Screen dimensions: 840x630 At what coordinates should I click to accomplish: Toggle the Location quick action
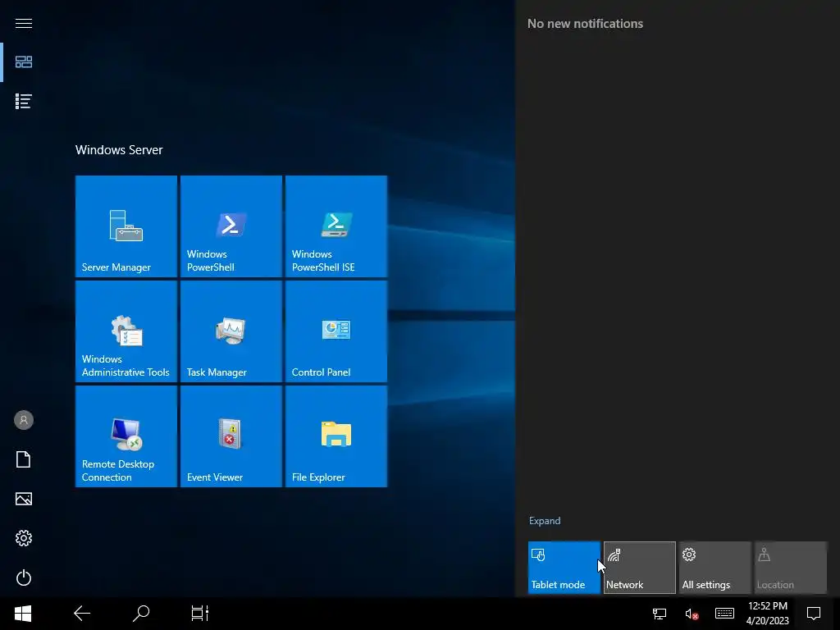tap(791, 568)
